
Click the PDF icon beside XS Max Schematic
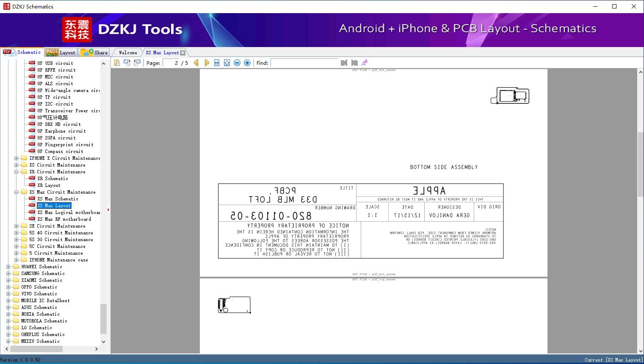[32, 199]
